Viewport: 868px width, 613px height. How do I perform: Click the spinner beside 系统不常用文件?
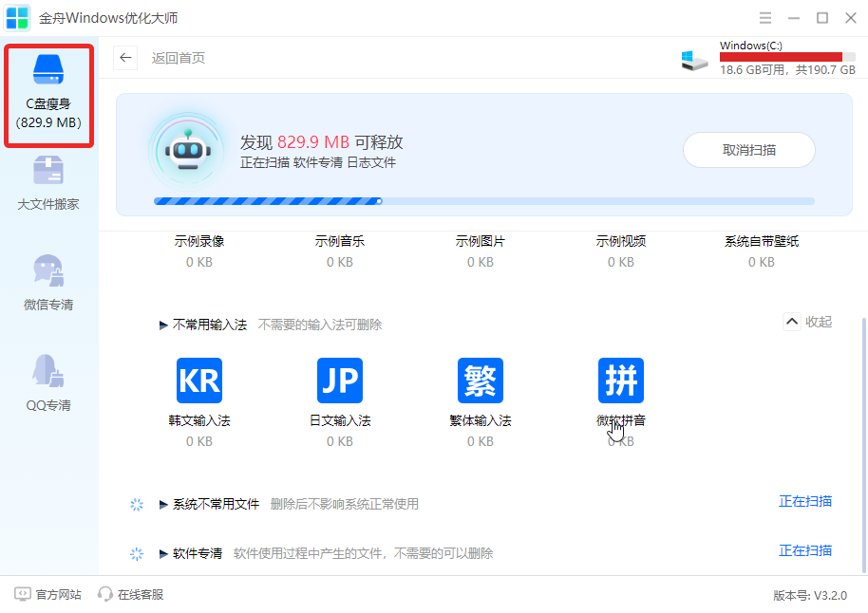[137, 505]
